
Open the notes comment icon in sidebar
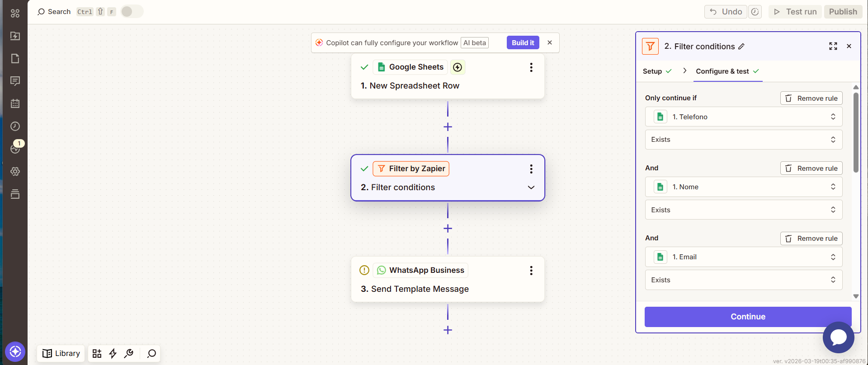(x=15, y=81)
